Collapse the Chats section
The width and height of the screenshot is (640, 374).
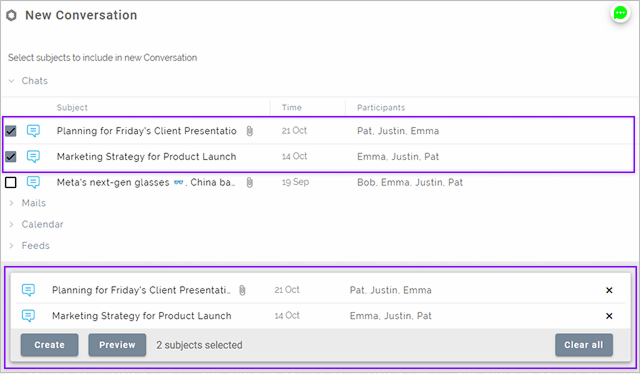coord(11,81)
